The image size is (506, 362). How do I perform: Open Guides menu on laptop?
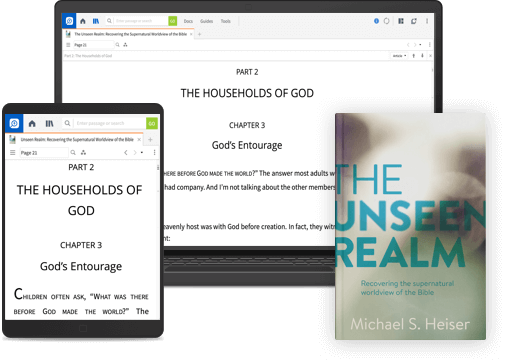(206, 21)
